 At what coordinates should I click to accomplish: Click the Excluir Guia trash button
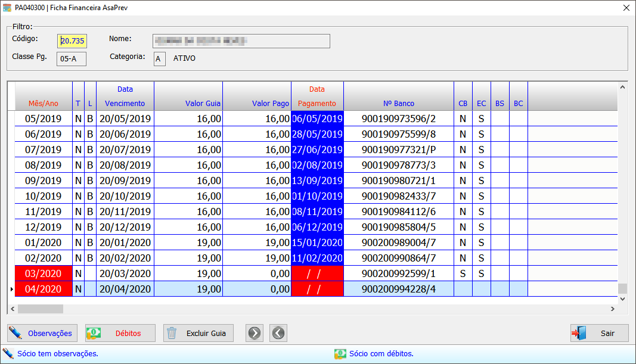(x=198, y=333)
